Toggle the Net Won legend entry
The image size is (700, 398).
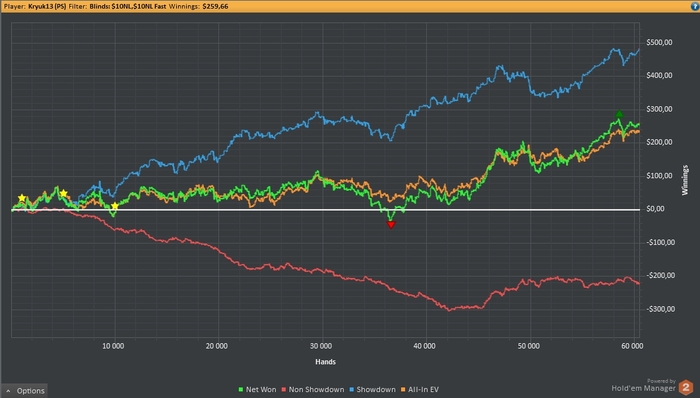tap(257, 390)
